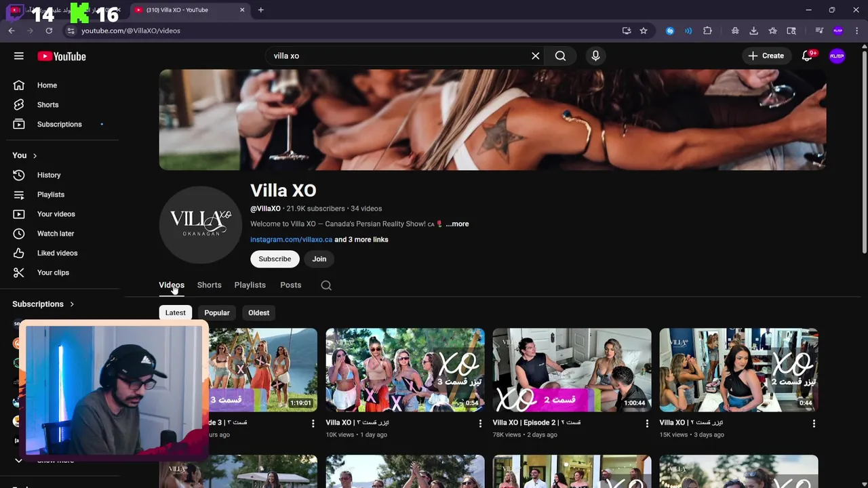The width and height of the screenshot is (868, 488).
Task: Open instagram.com/villaxo.ca link
Action: pyautogui.click(x=292, y=240)
